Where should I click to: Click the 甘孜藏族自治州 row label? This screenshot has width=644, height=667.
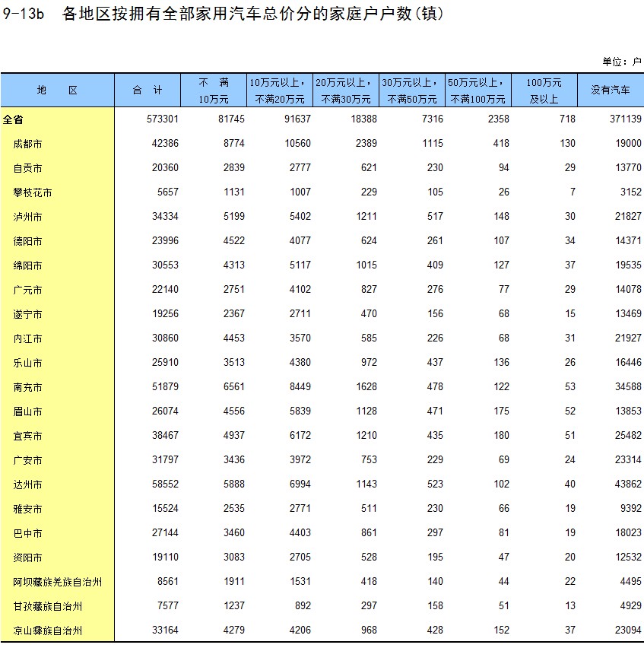(x=48, y=606)
